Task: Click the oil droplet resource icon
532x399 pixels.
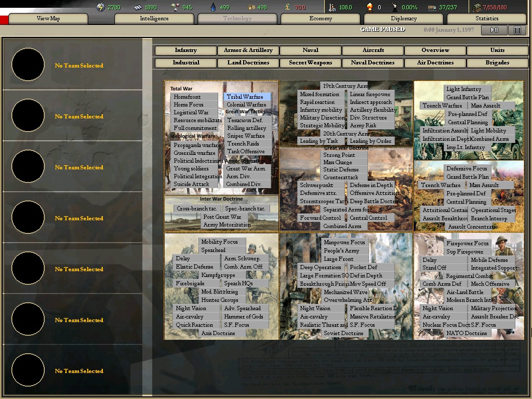Action: coord(213,7)
